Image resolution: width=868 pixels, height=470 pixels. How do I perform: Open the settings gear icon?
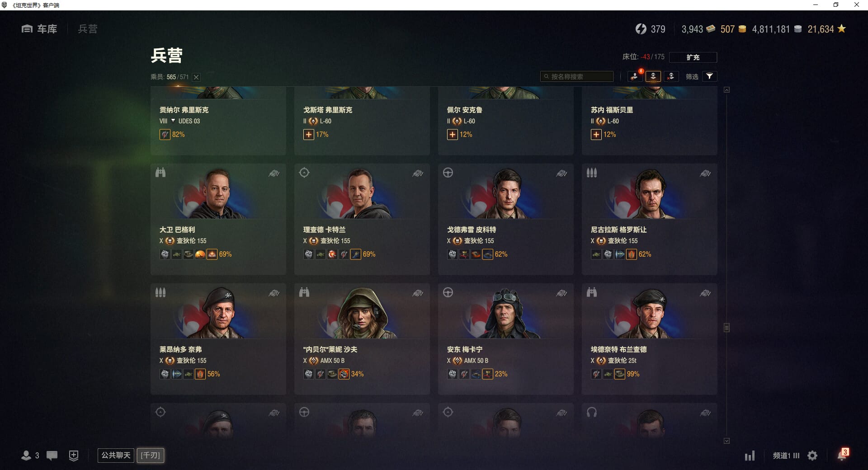click(812, 456)
